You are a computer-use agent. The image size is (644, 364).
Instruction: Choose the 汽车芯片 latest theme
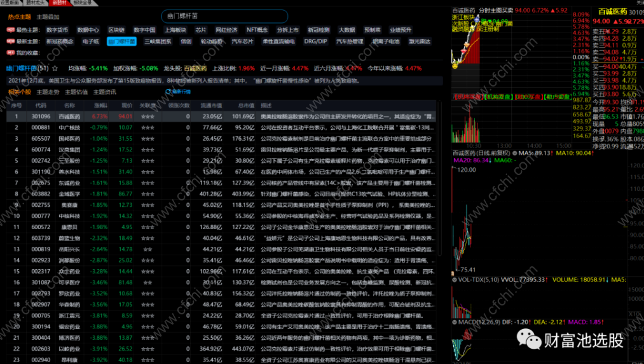(x=242, y=41)
